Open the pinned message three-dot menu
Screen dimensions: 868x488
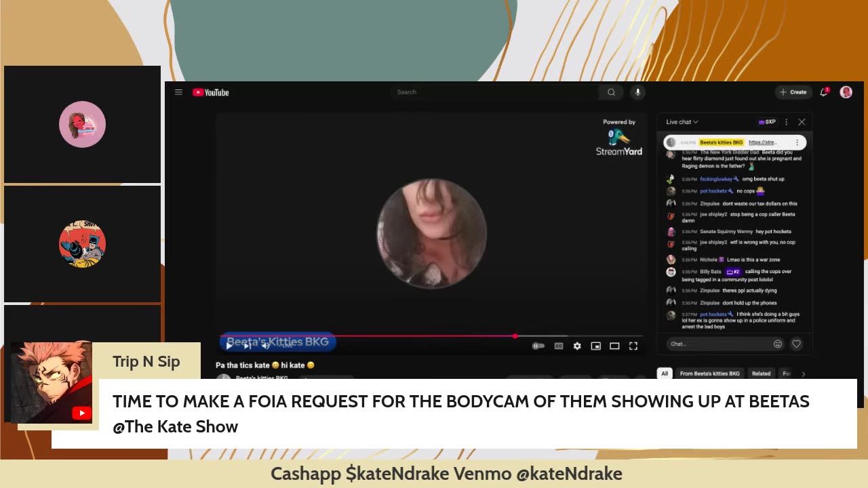pos(797,142)
